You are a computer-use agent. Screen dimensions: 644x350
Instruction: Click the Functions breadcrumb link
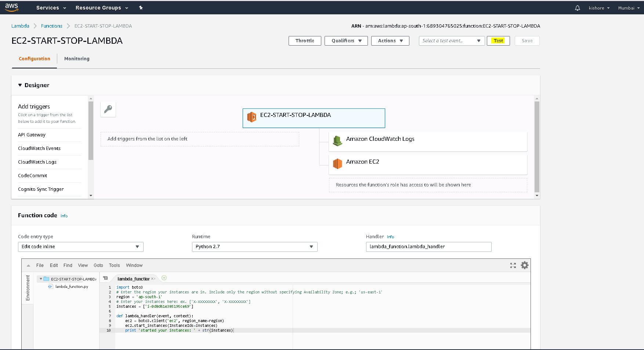(x=52, y=26)
